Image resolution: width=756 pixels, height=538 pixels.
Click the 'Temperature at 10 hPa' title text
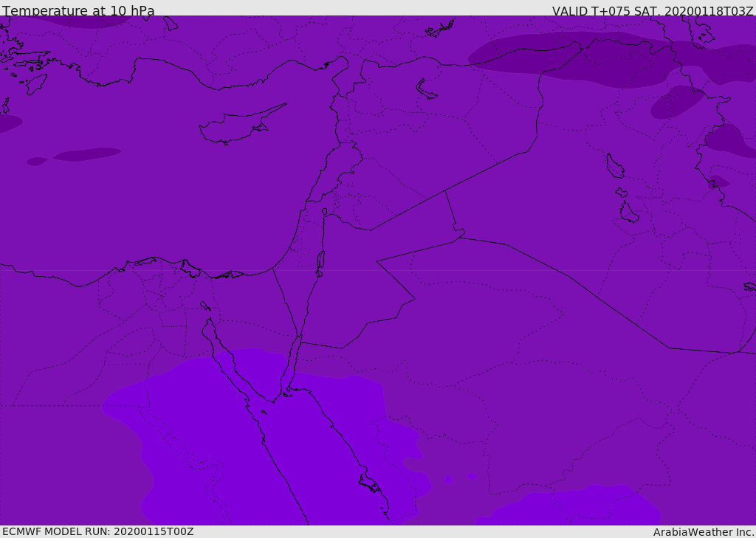click(78, 10)
